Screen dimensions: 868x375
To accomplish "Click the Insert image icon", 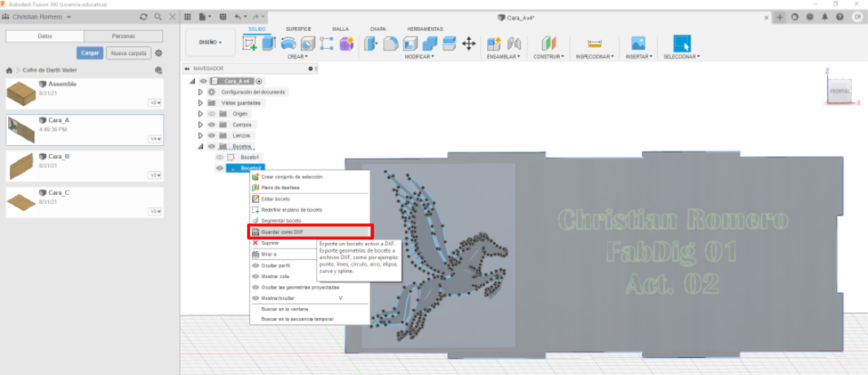I will pos(638,43).
